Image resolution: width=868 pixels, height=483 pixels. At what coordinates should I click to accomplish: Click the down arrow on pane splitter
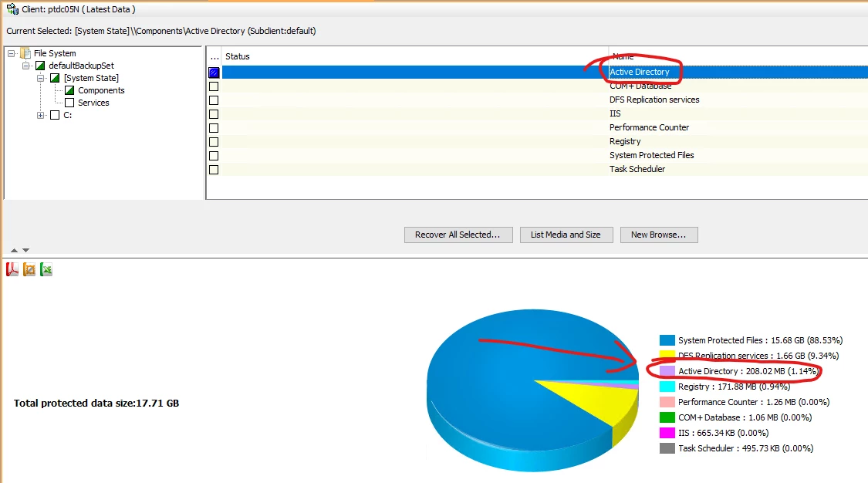[x=25, y=251]
